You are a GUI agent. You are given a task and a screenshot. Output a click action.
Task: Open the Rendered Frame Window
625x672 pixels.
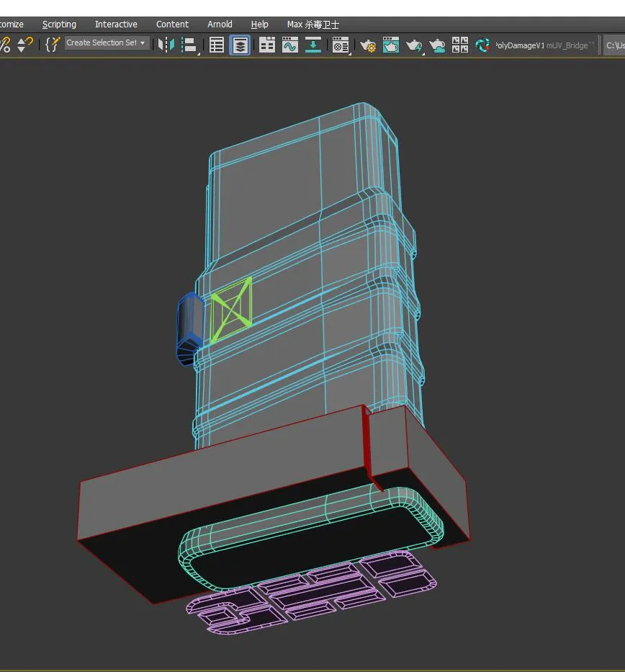click(391, 45)
